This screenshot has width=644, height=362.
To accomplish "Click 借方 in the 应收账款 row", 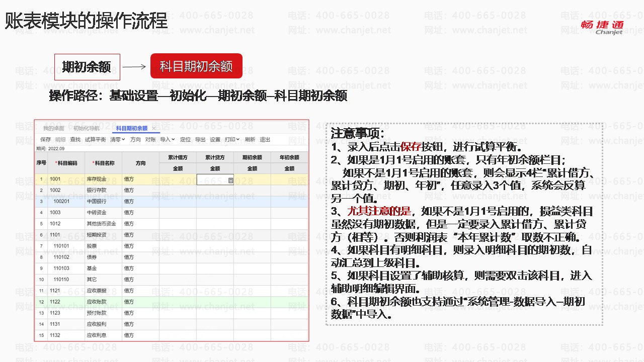I will point(129,302).
